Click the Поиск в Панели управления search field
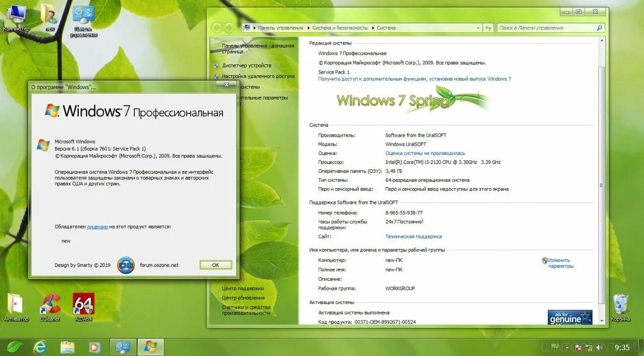Image resolution: width=644 pixels, height=356 pixels. point(550,28)
